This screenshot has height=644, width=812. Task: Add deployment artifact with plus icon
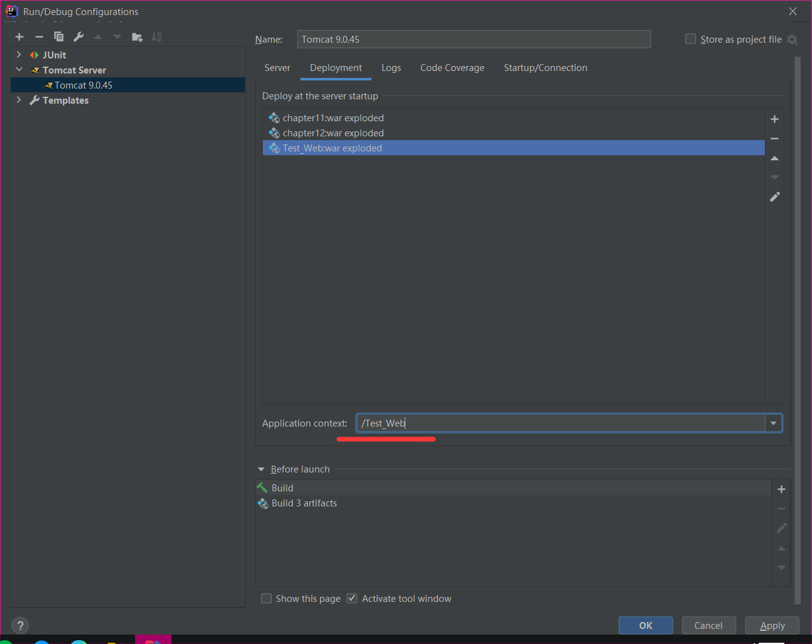774,119
